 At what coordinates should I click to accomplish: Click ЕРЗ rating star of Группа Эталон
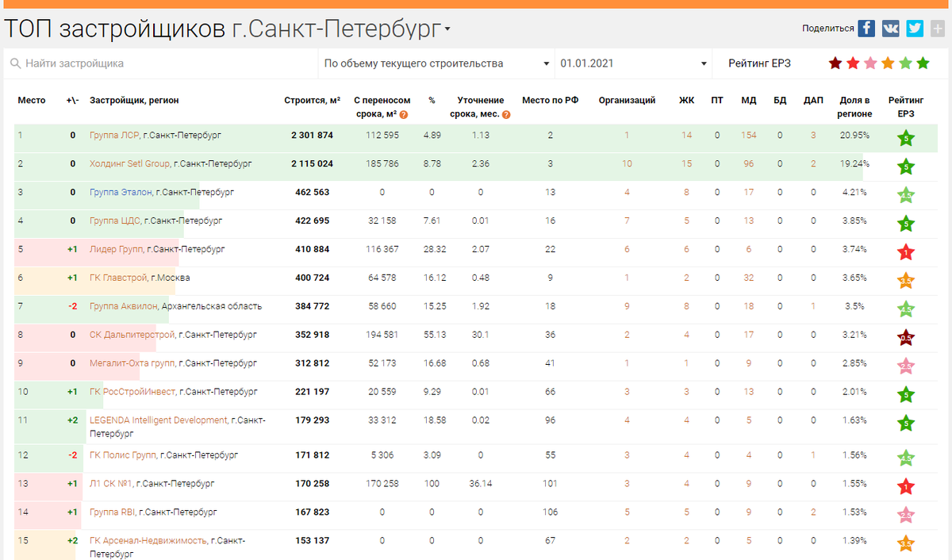tap(906, 195)
